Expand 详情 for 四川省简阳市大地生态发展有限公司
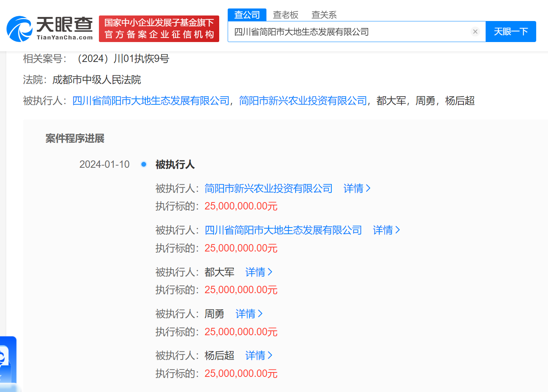Screen dimensions: 548x392 pos(386,230)
